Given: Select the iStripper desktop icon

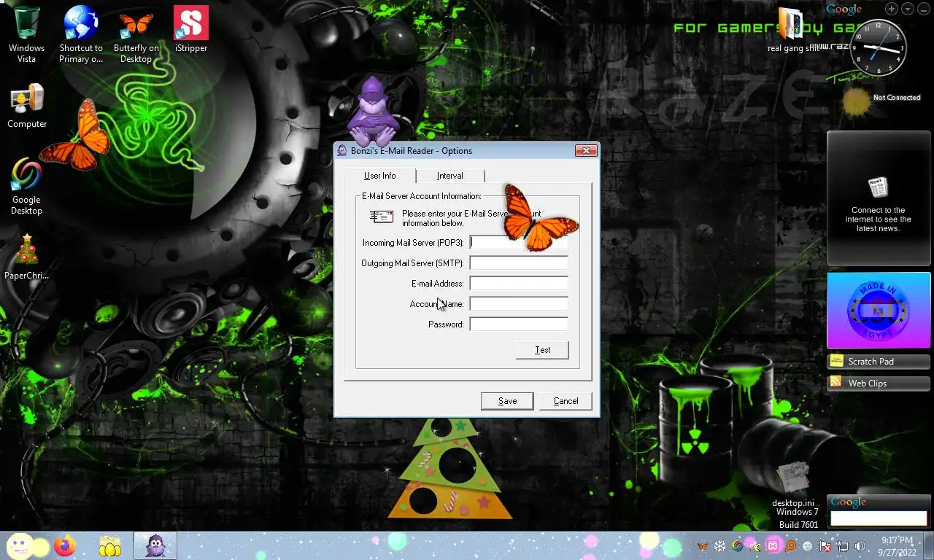Looking at the screenshot, I should click(x=191, y=29).
